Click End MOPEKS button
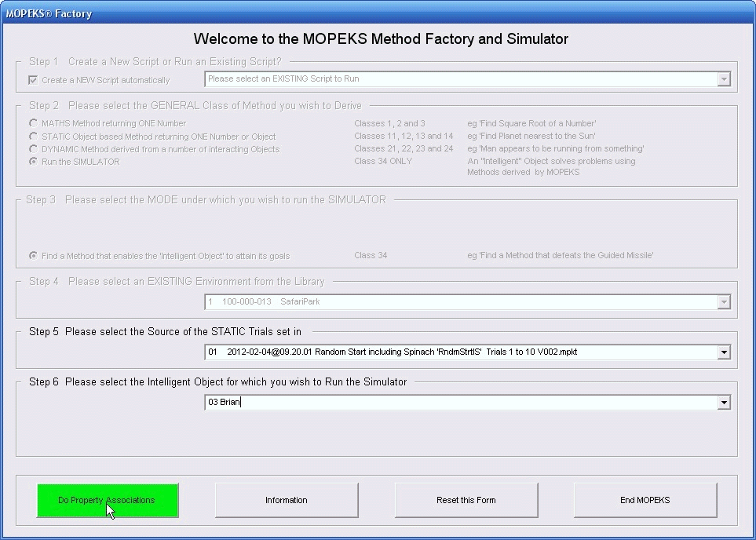The width and height of the screenshot is (756, 540). tap(645, 500)
